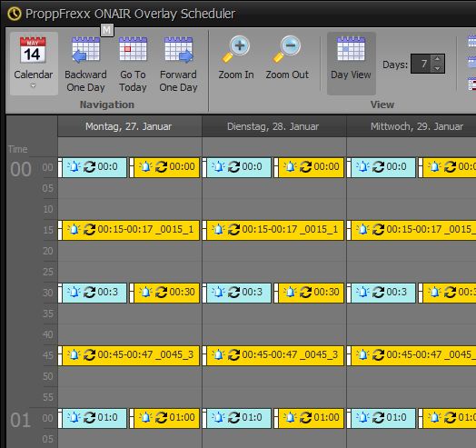Click alarm bell icon on Tuesday 00:45 entry
The width and height of the screenshot is (476, 448).
tap(218, 355)
